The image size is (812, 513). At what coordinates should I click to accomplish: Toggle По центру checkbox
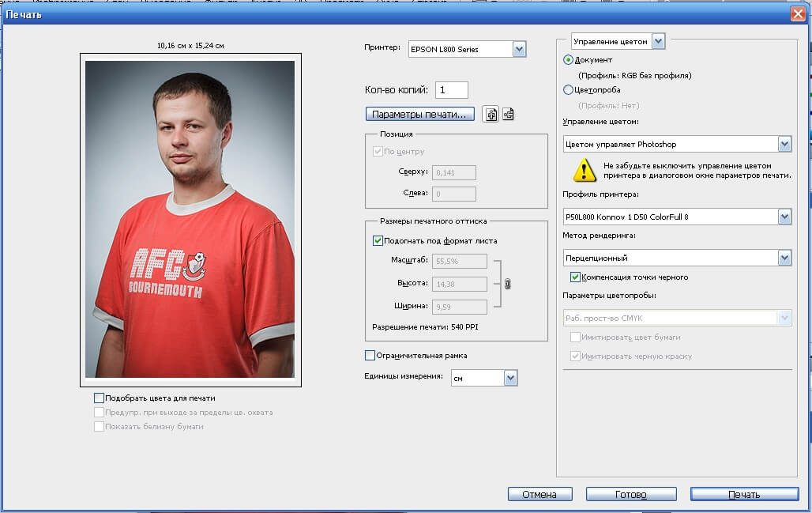[x=378, y=151]
